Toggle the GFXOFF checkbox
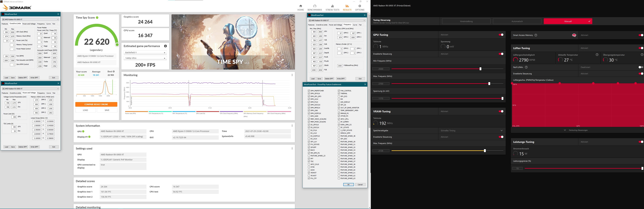This screenshot has width=644, height=209. pos(309,147)
